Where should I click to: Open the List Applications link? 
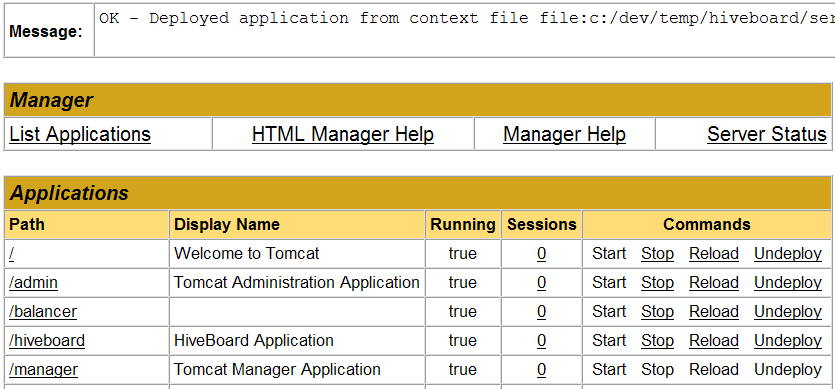point(80,134)
